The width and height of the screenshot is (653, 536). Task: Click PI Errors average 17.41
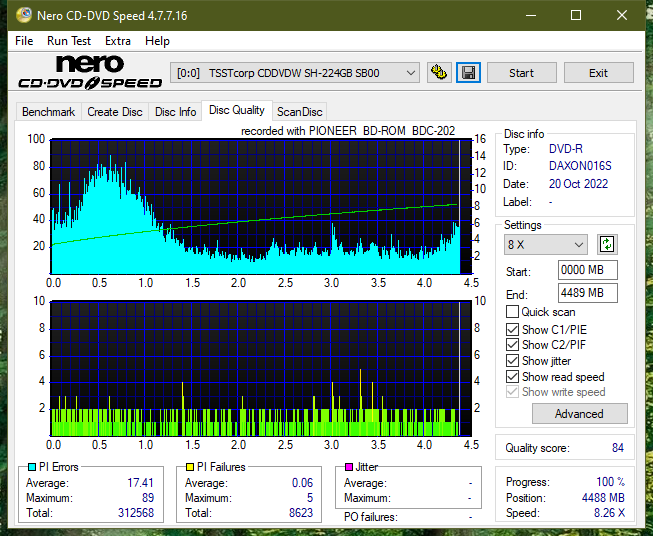click(140, 483)
